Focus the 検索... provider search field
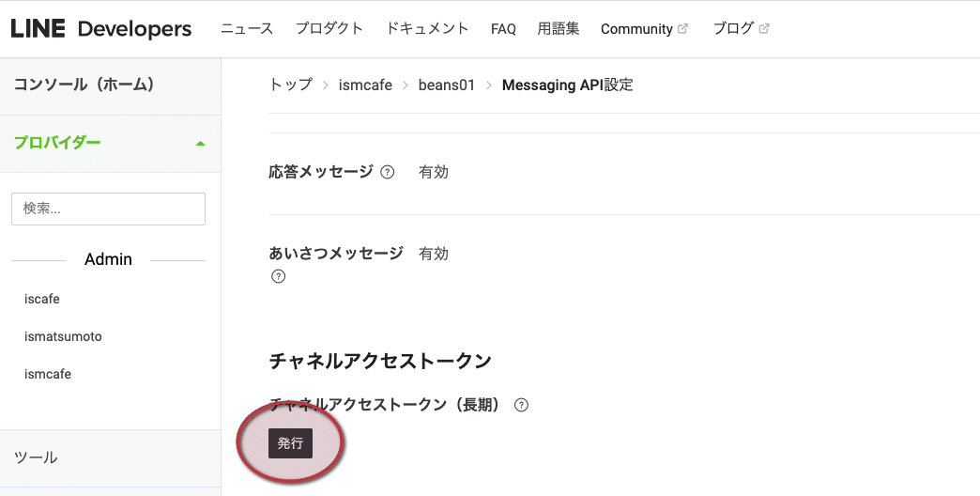Viewport: 980px width, 496px height. tap(108, 209)
